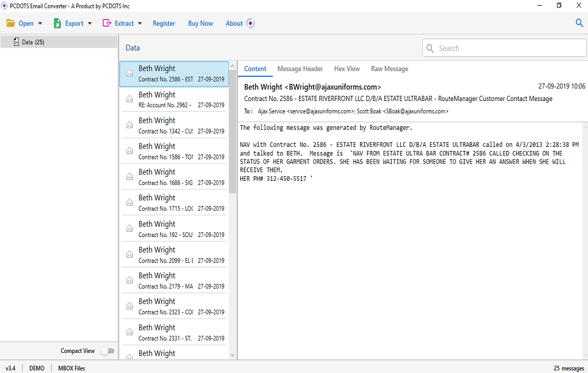Click the email list scroll-down arrow
This screenshot has height=373, width=588.
(x=233, y=355)
